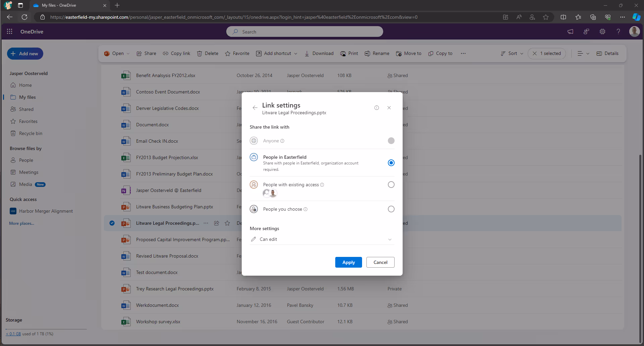Click Move to in the command bar
Screen dimensions: 644x346
409,53
